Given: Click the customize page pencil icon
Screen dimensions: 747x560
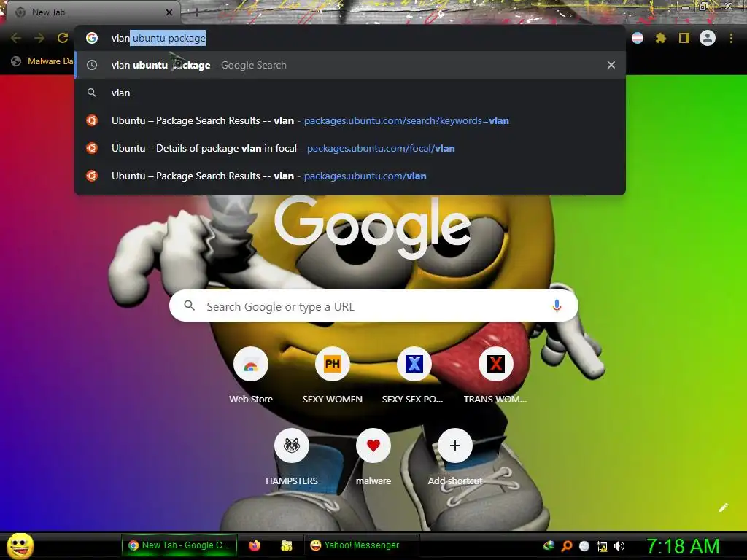Looking at the screenshot, I should (x=723, y=507).
